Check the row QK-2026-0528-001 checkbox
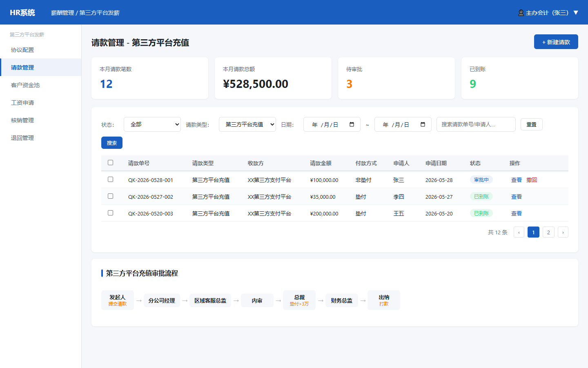The height and width of the screenshot is (368, 588). [110, 180]
